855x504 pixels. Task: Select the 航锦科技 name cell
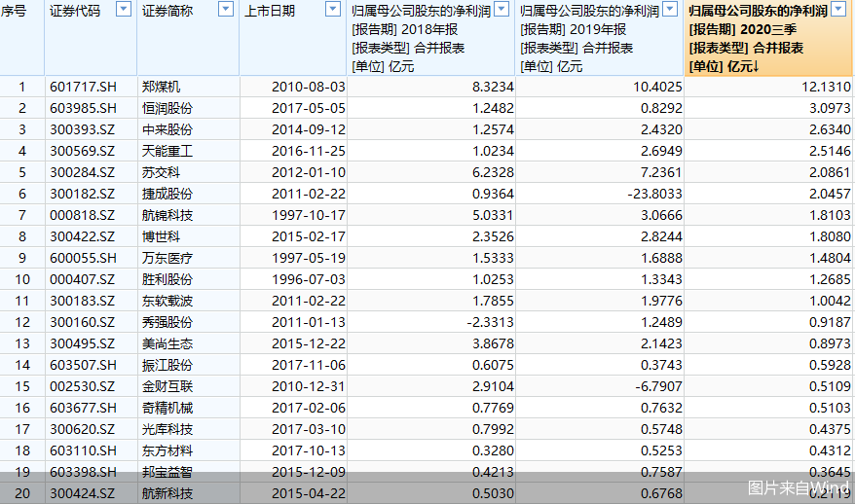[x=167, y=215]
